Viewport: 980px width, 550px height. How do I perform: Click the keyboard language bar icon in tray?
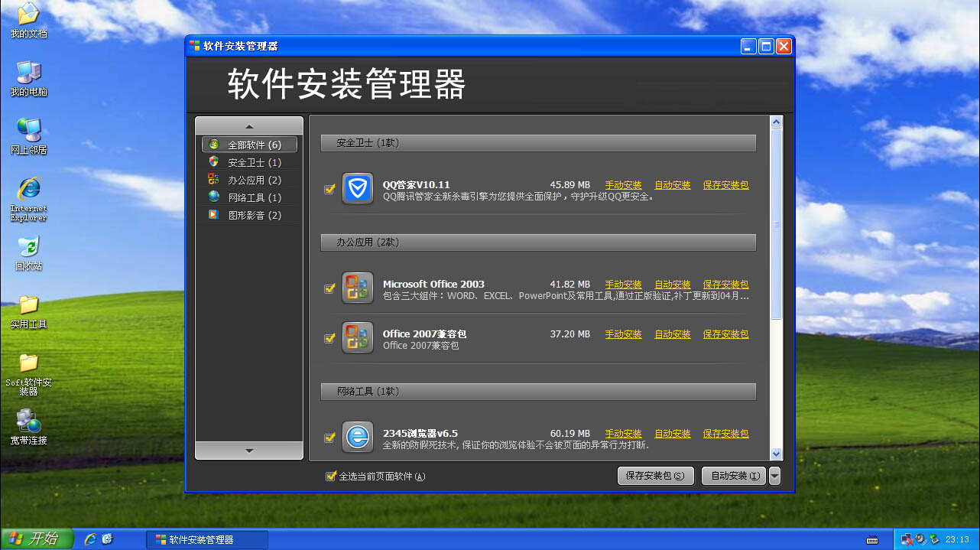click(872, 540)
